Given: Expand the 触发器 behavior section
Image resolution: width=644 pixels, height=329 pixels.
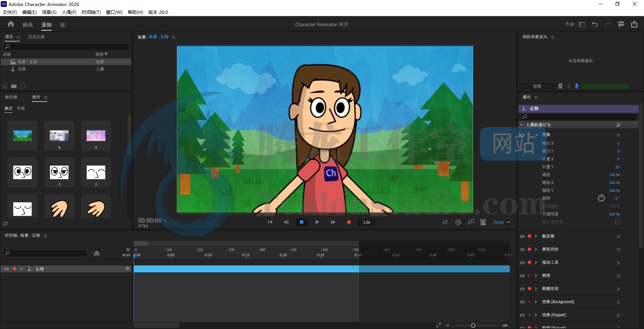Looking at the screenshot, I should pyautogui.click(x=536, y=236).
